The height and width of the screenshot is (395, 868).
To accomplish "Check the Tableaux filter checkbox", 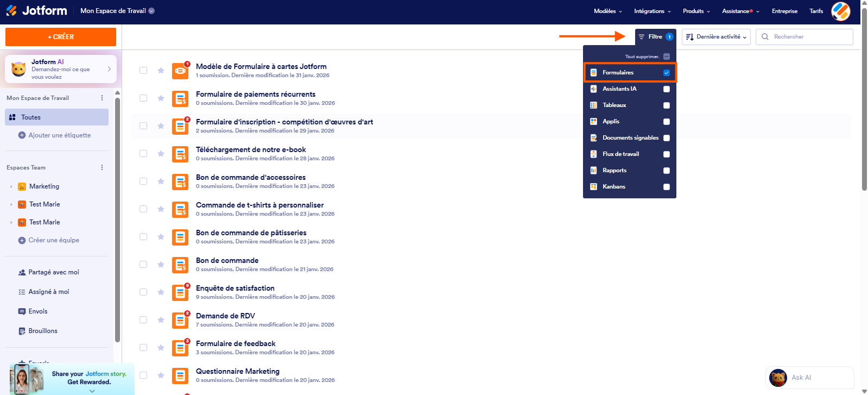I will [x=667, y=105].
